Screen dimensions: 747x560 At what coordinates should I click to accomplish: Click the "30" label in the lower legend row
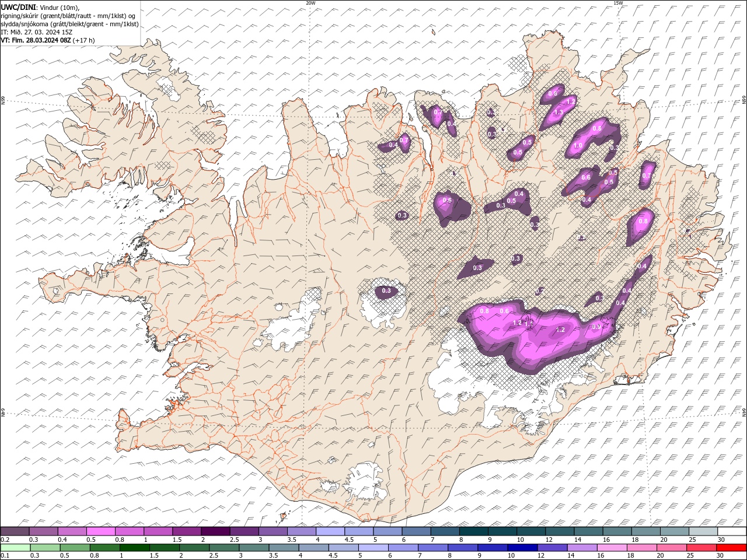(x=721, y=556)
